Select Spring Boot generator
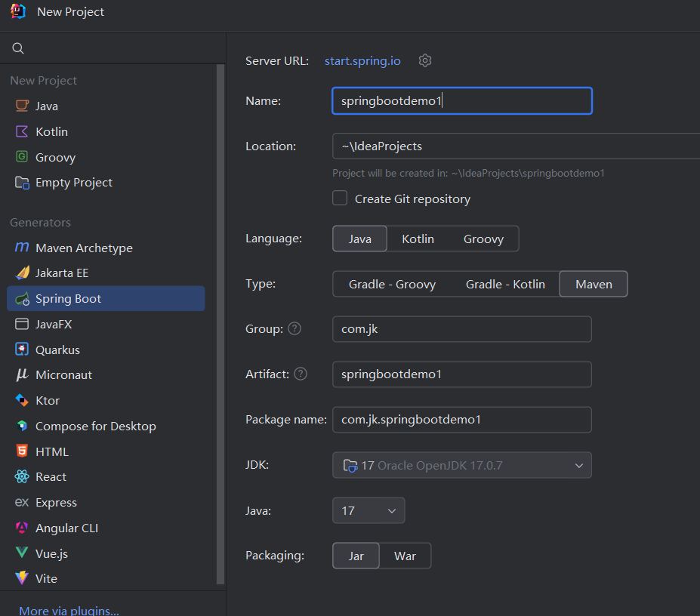The height and width of the screenshot is (616, 700). coord(106,299)
